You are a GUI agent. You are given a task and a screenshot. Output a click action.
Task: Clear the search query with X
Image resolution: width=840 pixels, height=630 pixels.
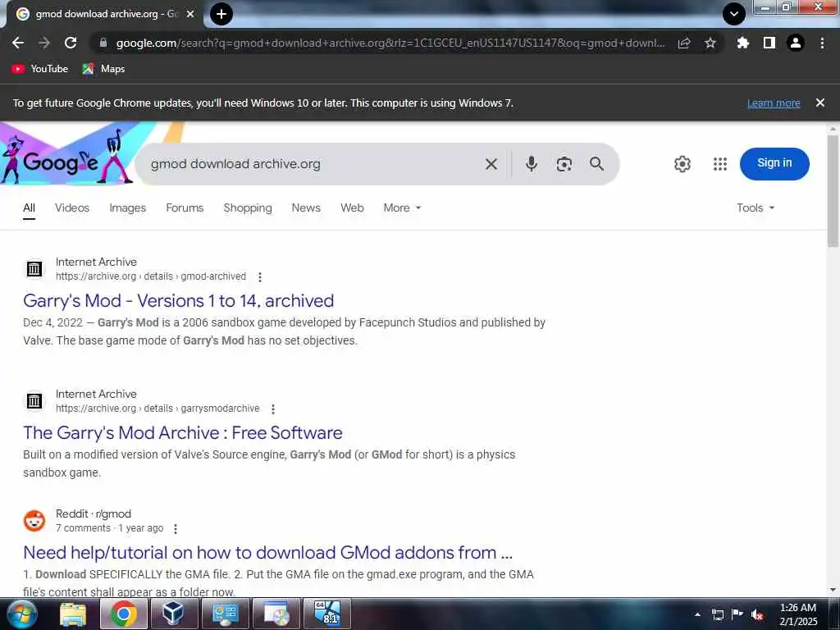pyautogui.click(x=491, y=164)
